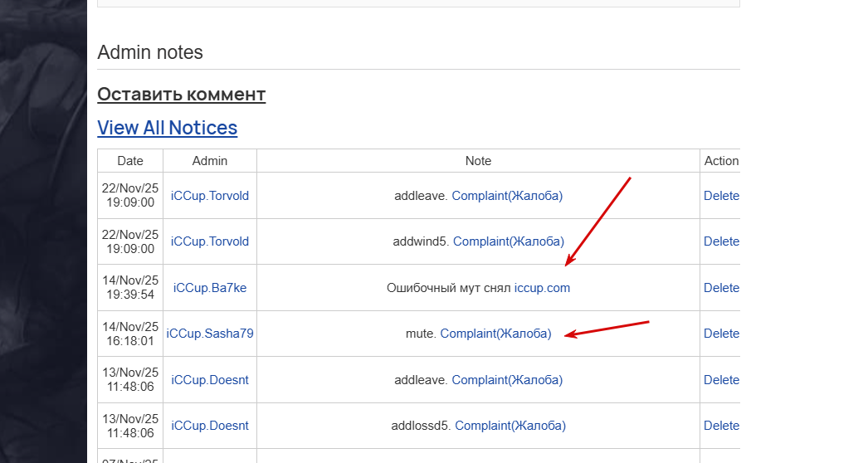
Task: Delete the mute note by iCCup.Sasha79
Action: point(721,334)
